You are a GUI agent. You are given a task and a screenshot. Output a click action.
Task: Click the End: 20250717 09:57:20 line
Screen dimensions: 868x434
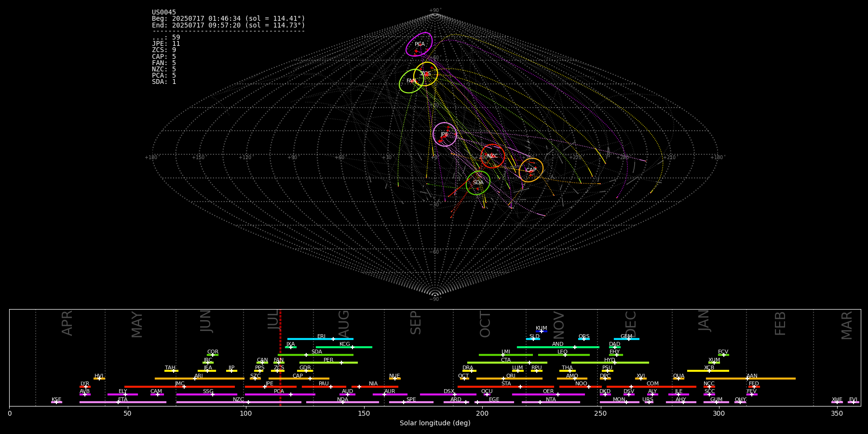pos(229,25)
